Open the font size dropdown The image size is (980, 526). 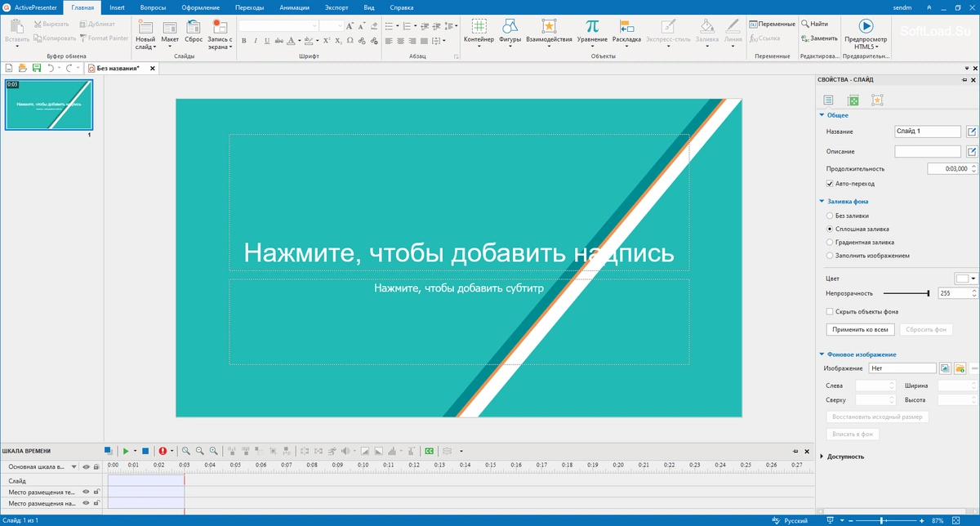(340, 26)
